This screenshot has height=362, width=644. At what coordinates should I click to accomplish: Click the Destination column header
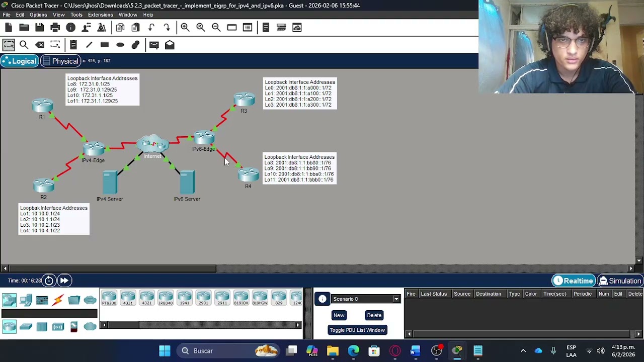coord(488,294)
